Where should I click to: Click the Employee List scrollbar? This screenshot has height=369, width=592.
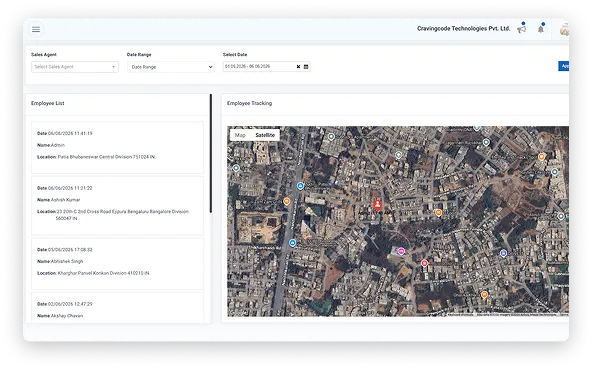211,153
